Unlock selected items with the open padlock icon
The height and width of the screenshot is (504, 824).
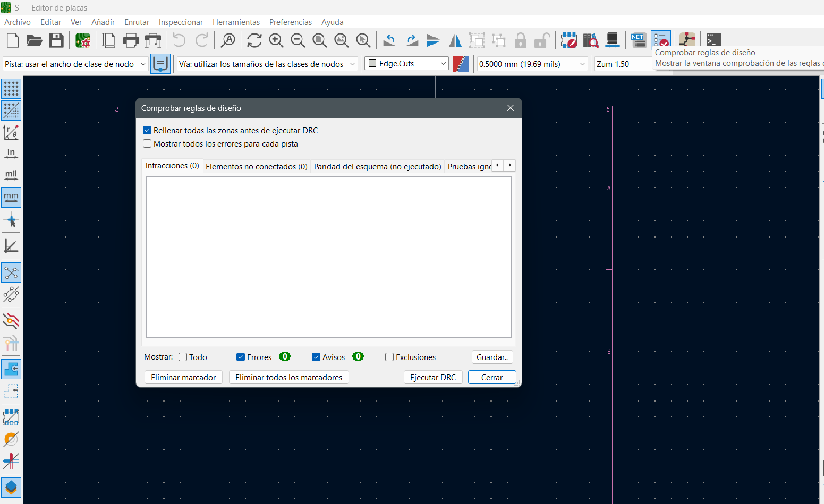coord(542,40)
